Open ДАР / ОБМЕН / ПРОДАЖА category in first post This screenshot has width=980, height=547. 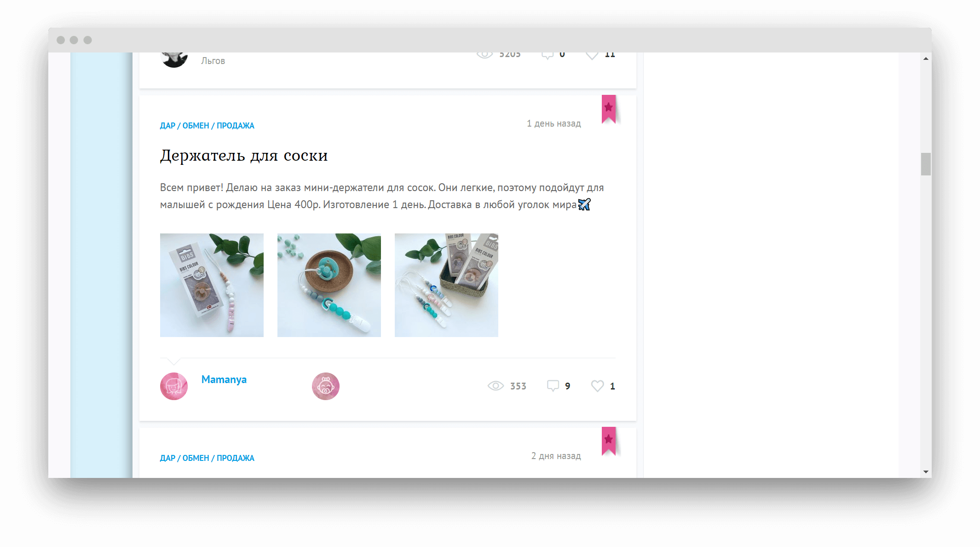click(207, 126)
